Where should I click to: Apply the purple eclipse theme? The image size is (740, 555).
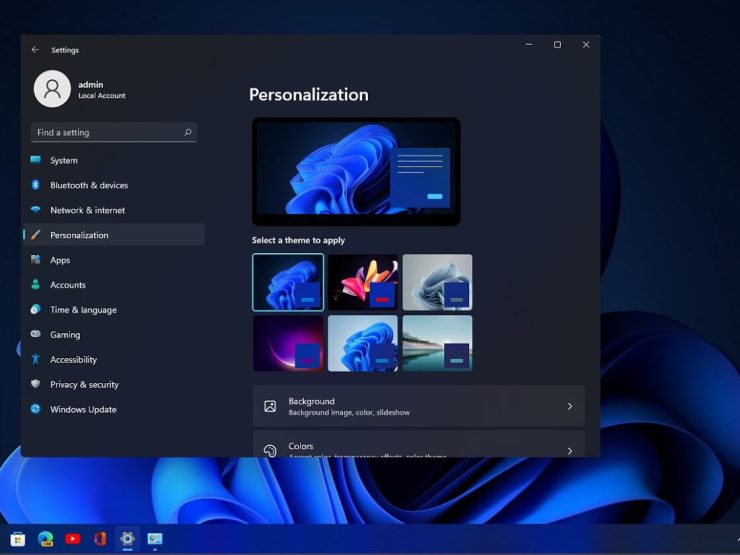288,343
